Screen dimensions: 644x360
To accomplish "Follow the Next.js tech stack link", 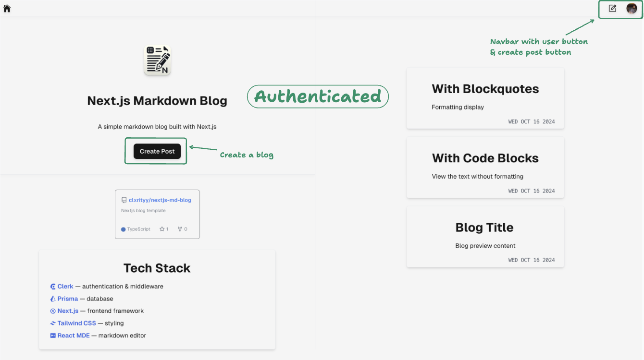I will coord(68,311).
